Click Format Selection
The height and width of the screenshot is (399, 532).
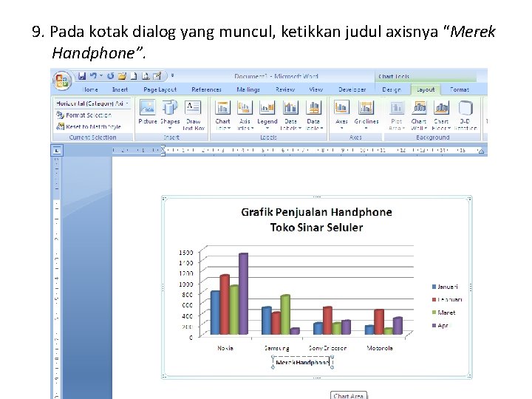pos(84,115)
